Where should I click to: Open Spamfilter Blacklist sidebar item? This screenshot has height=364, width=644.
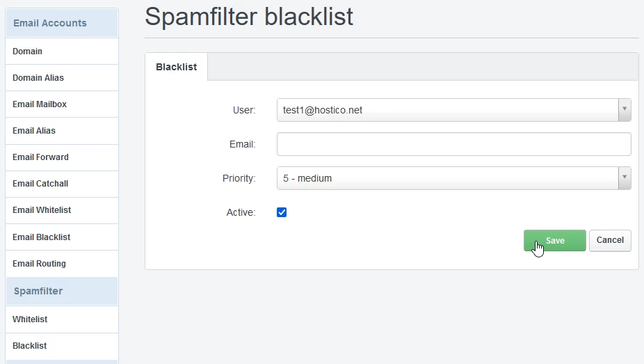coord(29,346)
